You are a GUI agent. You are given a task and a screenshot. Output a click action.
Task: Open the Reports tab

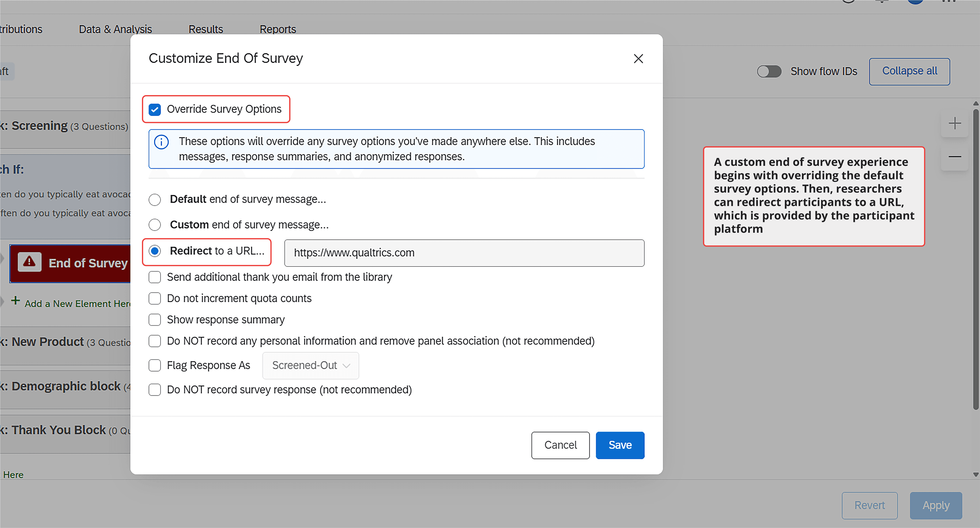[x=278, y=29]
